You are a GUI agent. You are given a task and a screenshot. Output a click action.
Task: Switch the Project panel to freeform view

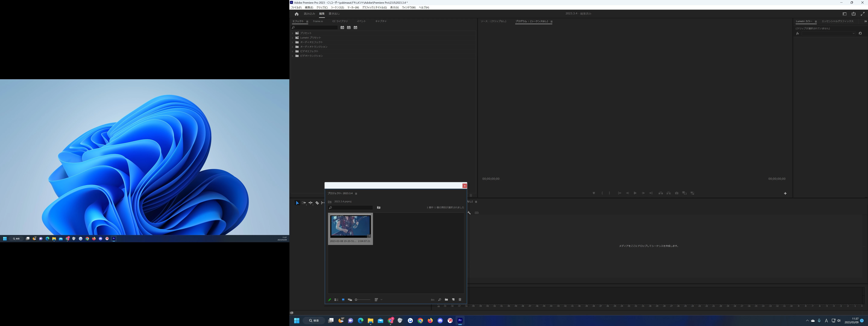(x=350, y=300)
